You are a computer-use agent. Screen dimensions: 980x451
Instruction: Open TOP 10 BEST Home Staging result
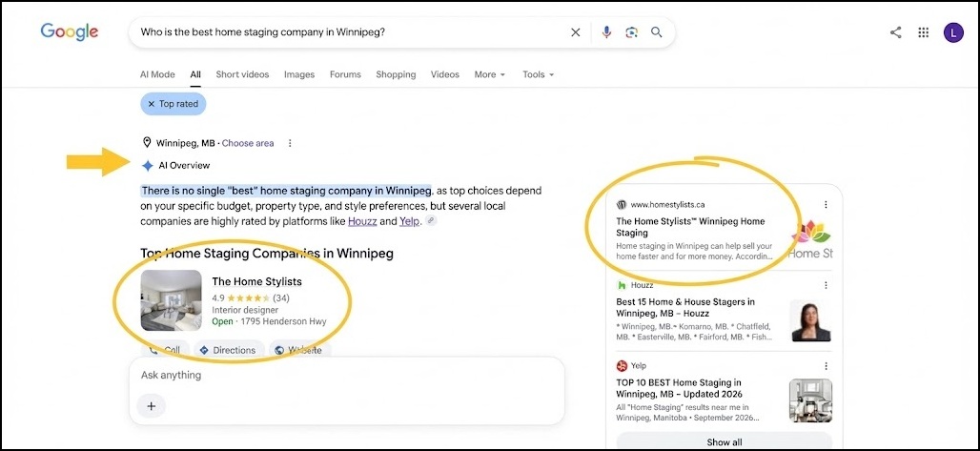point(680,388)
